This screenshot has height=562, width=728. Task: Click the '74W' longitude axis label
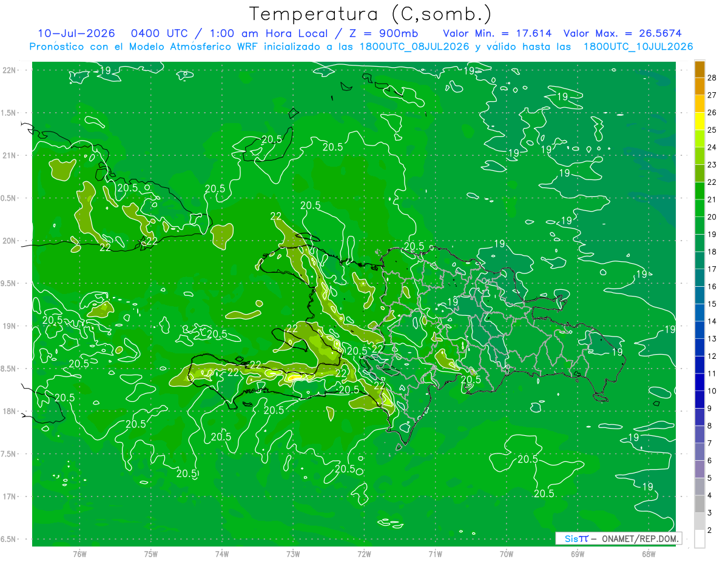tap(222, 554)
